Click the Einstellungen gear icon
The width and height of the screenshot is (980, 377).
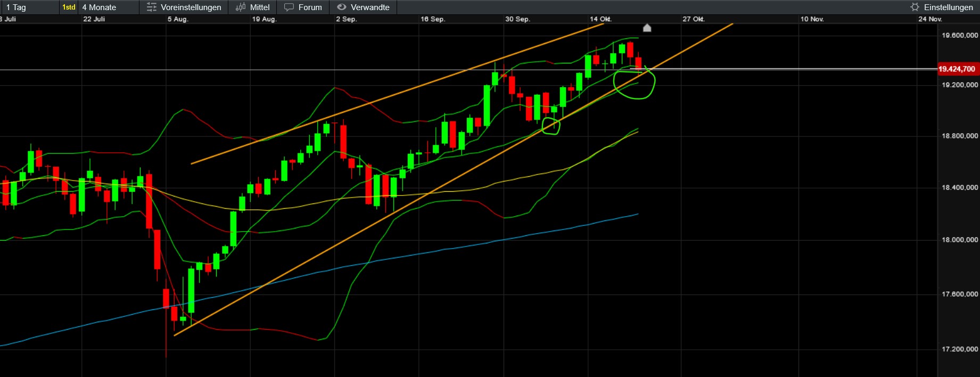(915, 7)
